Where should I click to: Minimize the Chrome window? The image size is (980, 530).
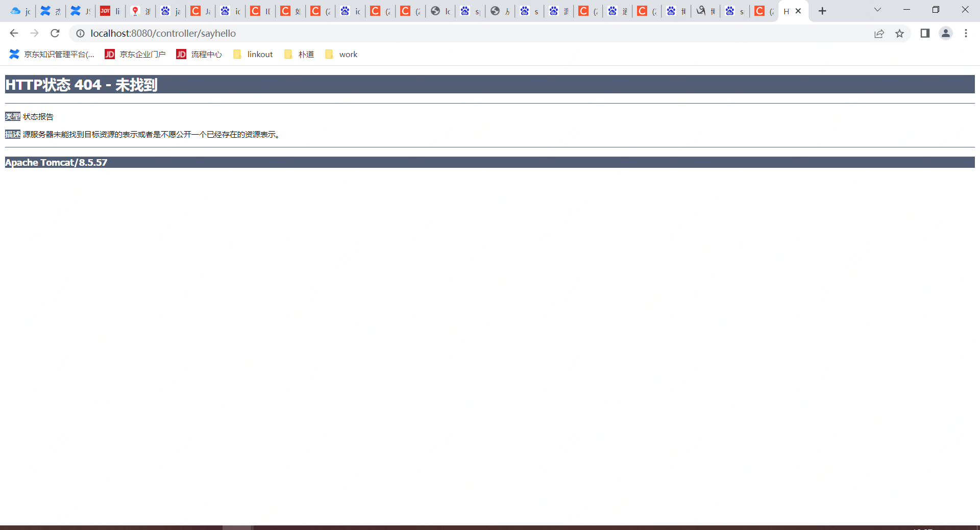[x=906, y=10]
